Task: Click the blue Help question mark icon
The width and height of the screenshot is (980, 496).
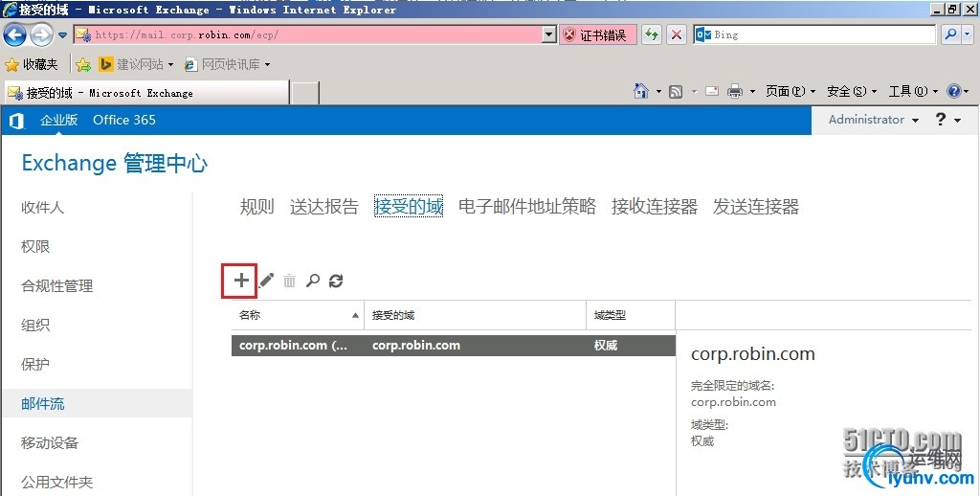Action: (x=954, y=91)
